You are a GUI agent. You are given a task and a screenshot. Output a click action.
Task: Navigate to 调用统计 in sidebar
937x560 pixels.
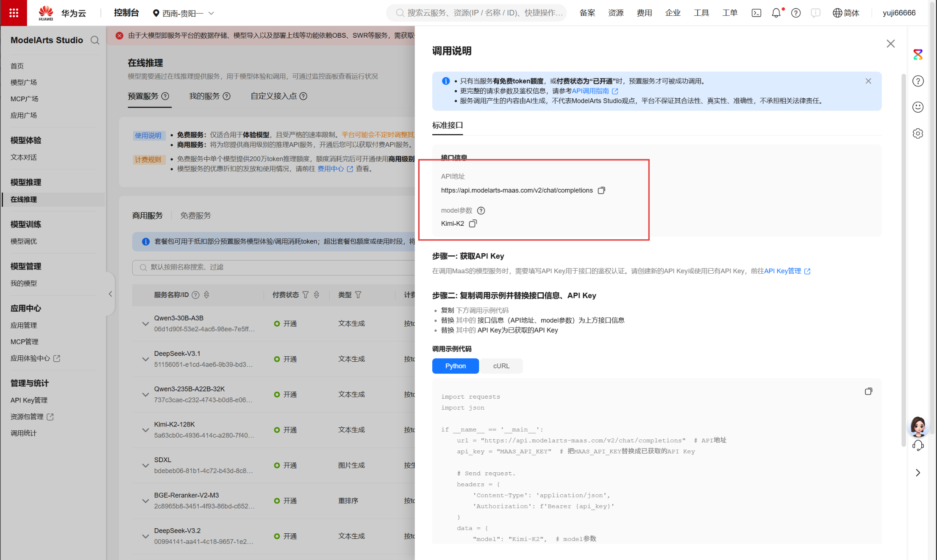23,433
